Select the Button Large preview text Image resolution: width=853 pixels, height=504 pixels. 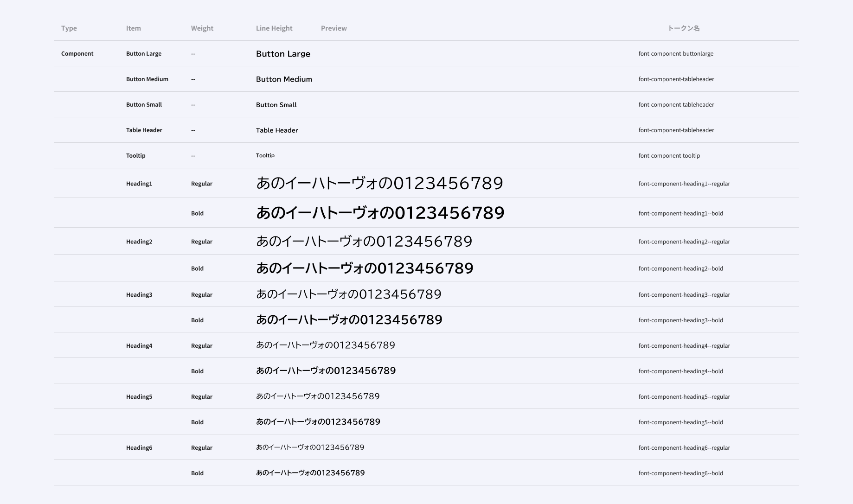[283, 54]
